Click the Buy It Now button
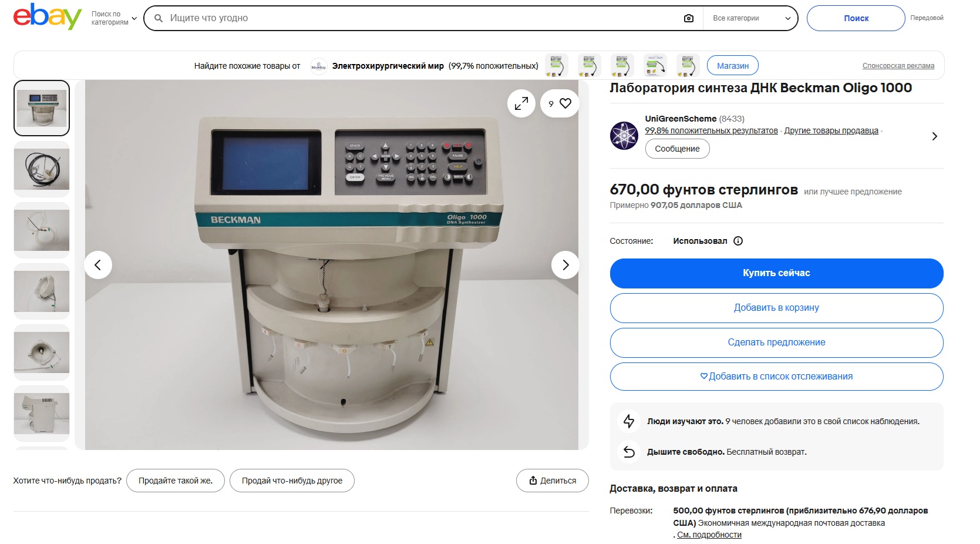This screenshot has width=980, height=544. [776, 273]
